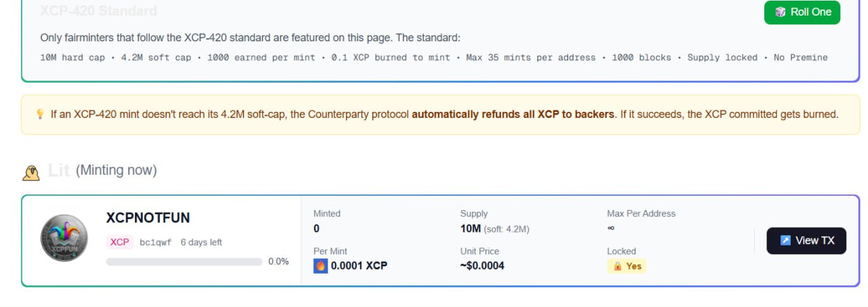
Task: Click the XCP-420 Standard heading
Action: (x=98, y=11)
